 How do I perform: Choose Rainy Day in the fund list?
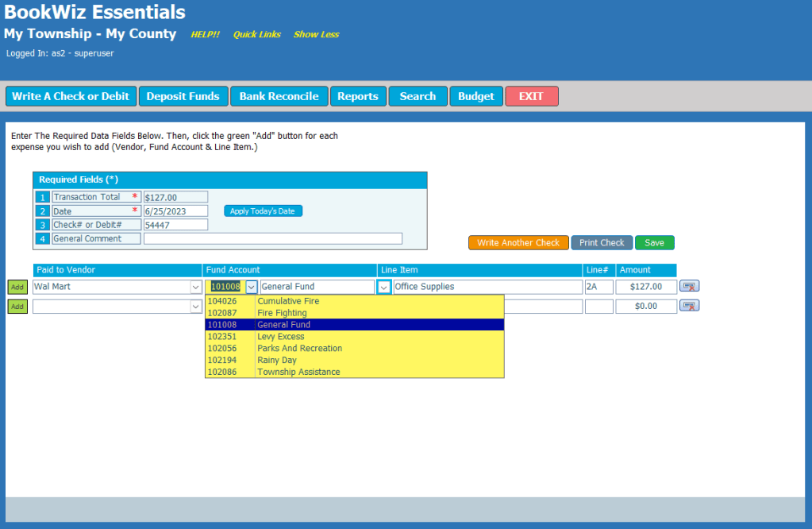point(277,361)
